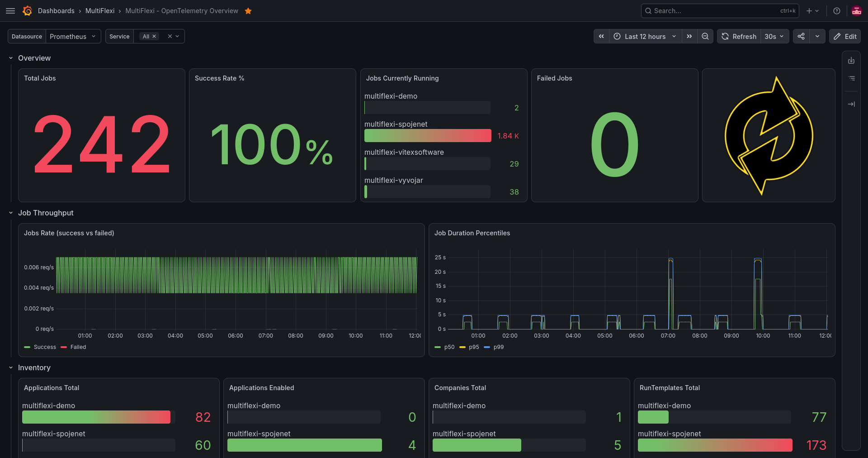Click the export icon in right sidebar

tap(851, 61)
